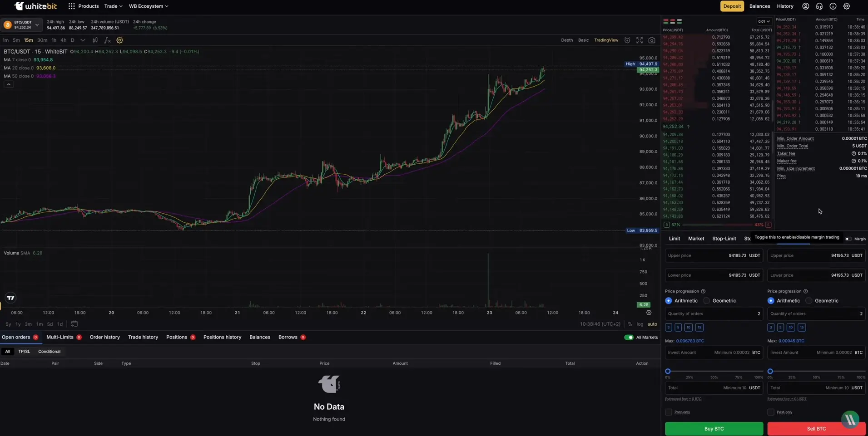The image size is (868, 436).
Task: Expand the Trade menu
Action: point(113,6)
